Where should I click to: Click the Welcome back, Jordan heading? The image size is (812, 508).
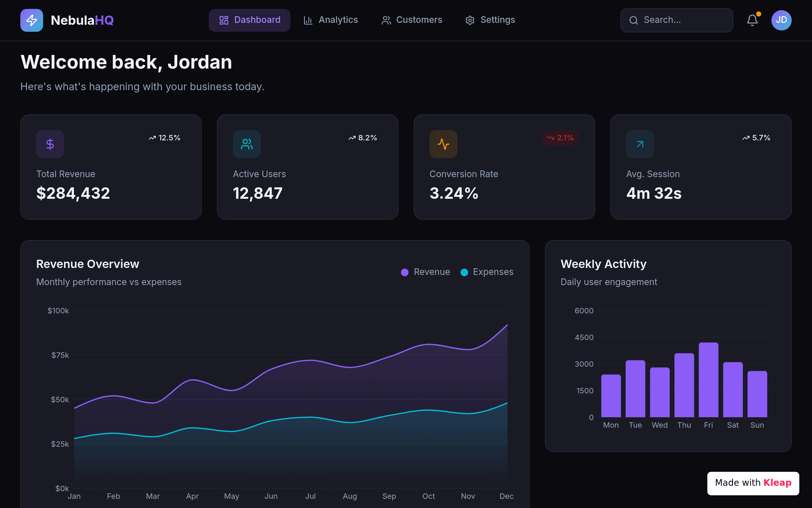click(x=126, y=63)
